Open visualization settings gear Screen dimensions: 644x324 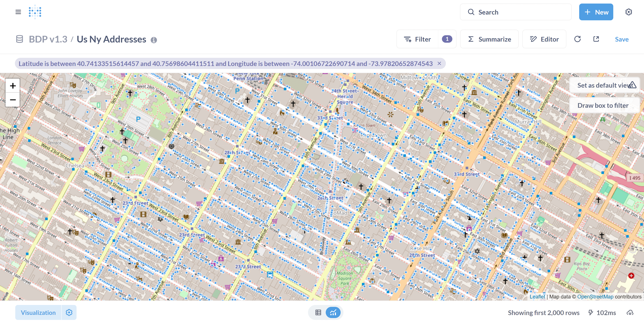[69, 312]
